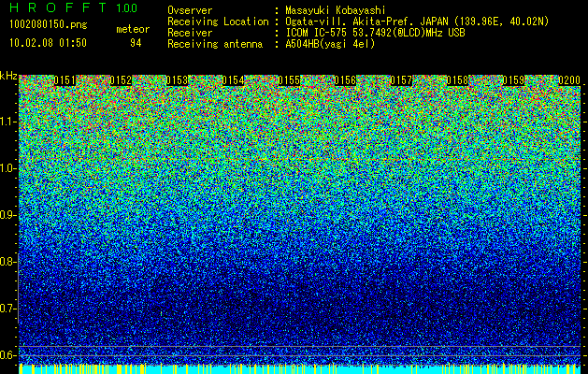The height and width of the screenshot is (374, 588).
Task: Click the 0.8 frequency axis label
Action: click(x=7, y=262)
